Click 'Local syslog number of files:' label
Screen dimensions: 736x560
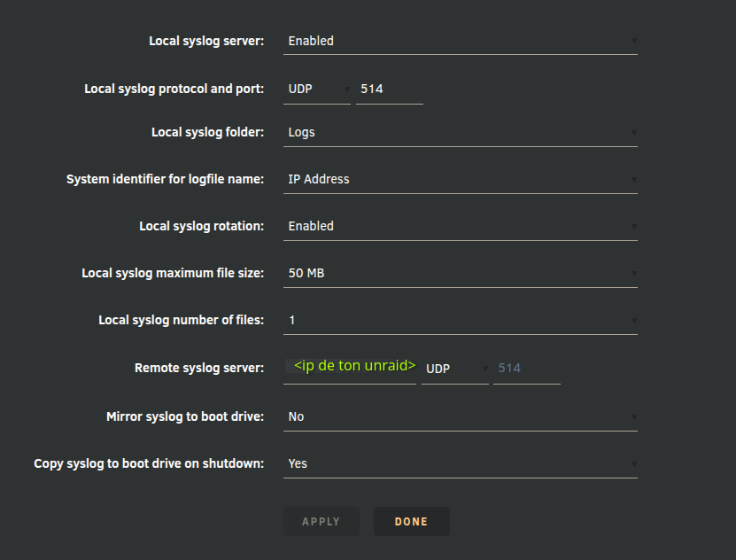pos(182,320)
